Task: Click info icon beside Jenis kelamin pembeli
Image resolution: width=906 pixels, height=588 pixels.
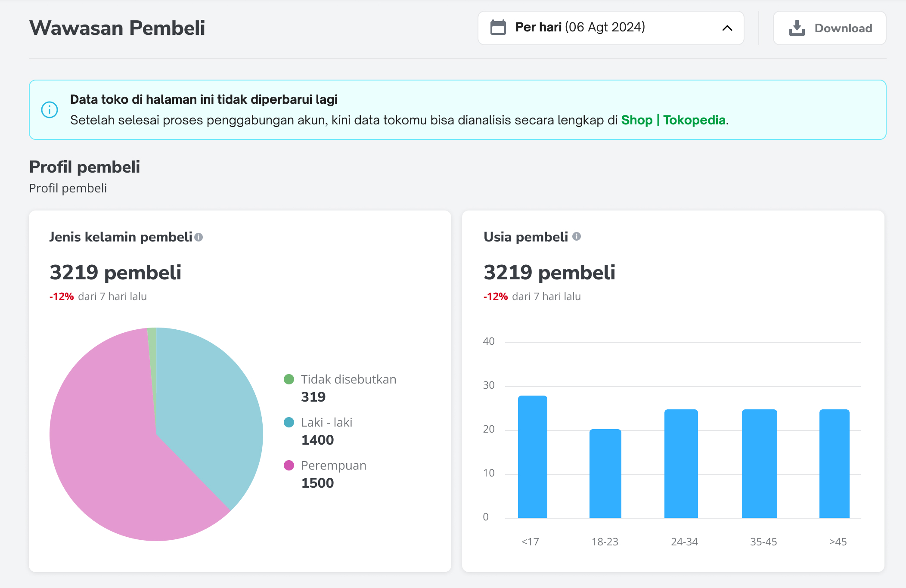Action: (199, 237)
